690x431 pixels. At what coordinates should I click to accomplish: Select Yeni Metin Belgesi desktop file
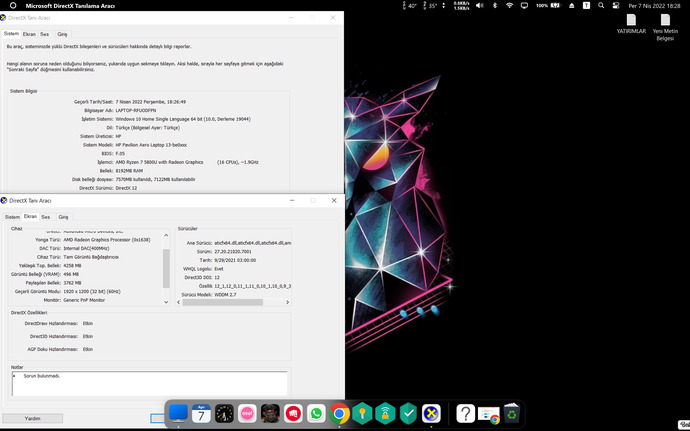click(x=665, y=27)
